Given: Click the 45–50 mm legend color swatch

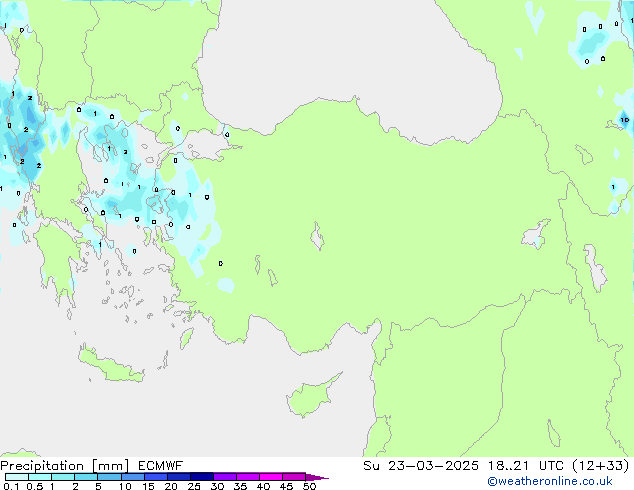Looking at the screenshot, I should (x=294, y=477).
